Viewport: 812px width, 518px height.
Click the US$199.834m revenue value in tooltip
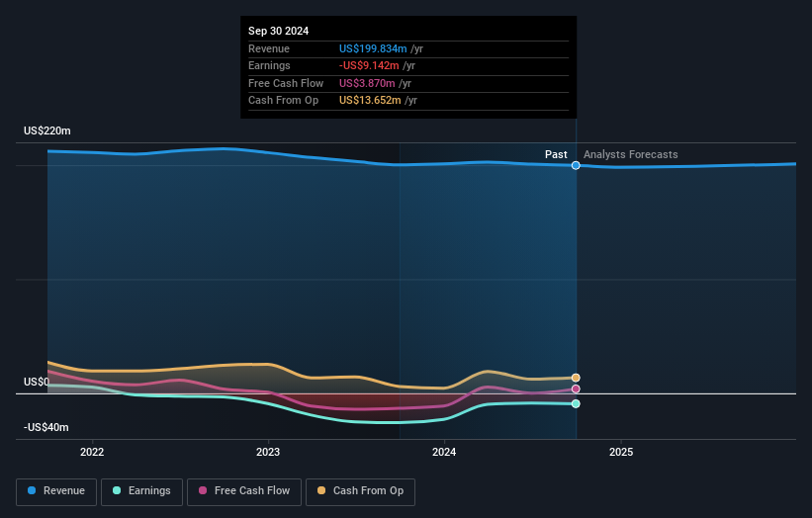373,48
